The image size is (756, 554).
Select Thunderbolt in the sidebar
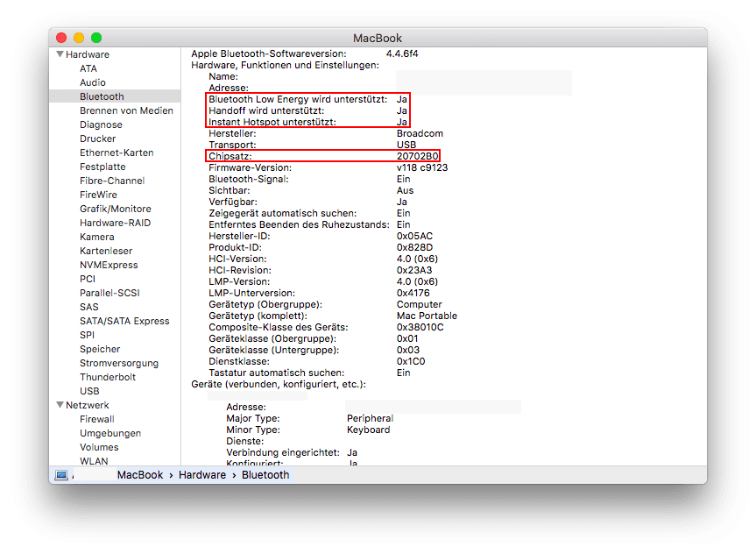click(x=108, y=376)
